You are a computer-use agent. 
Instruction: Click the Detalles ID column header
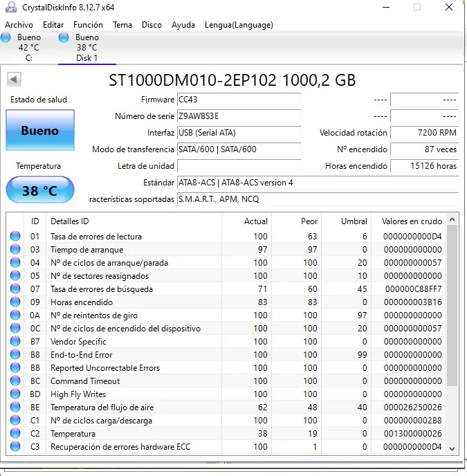click(134, 221)
